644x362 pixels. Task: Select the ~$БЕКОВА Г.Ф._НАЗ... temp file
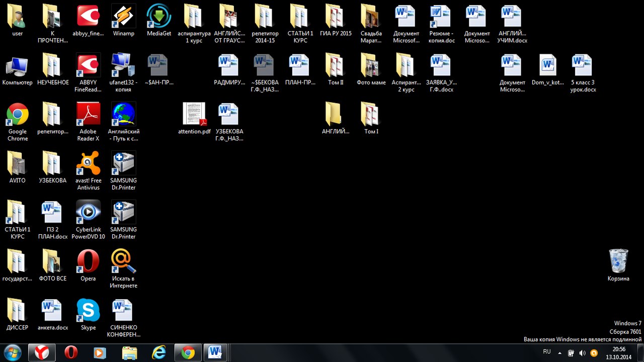tap(265, 72)
